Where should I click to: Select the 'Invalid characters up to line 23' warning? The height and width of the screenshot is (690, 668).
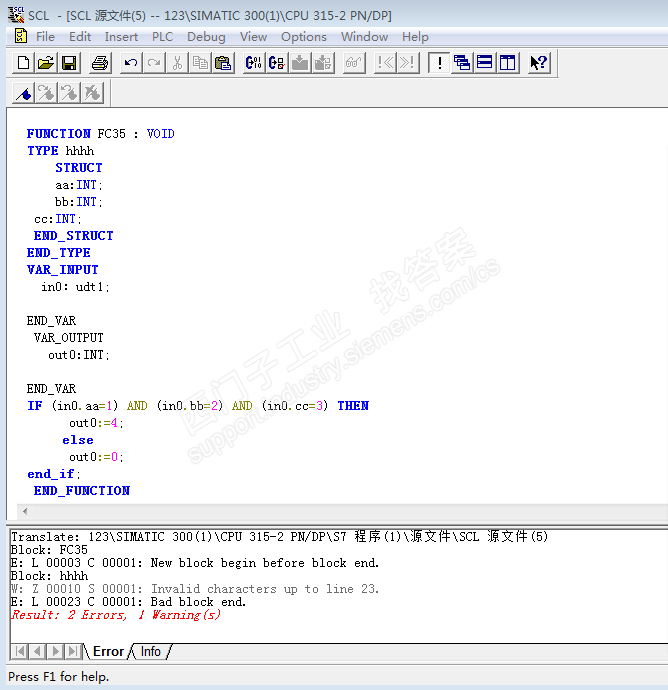click(195, 589)
